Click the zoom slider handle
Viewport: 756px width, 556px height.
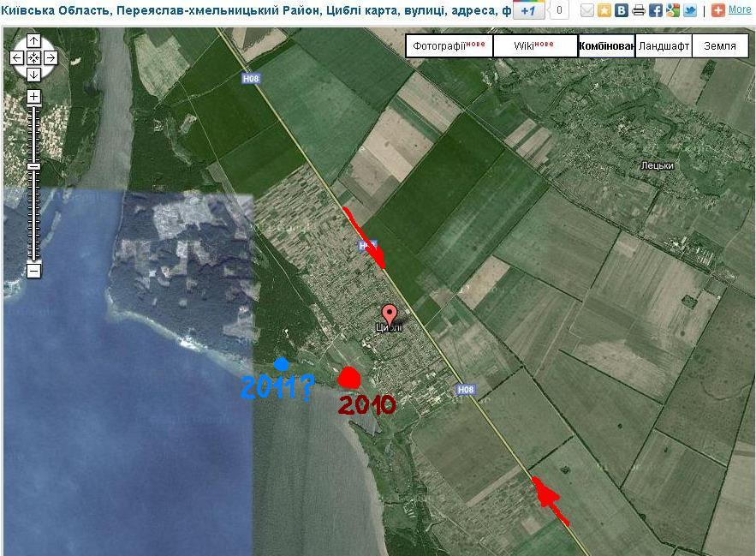[33, 165]
